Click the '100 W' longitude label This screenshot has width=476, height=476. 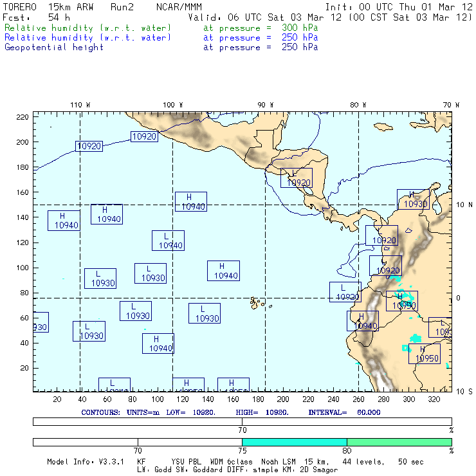coord(173,105)
